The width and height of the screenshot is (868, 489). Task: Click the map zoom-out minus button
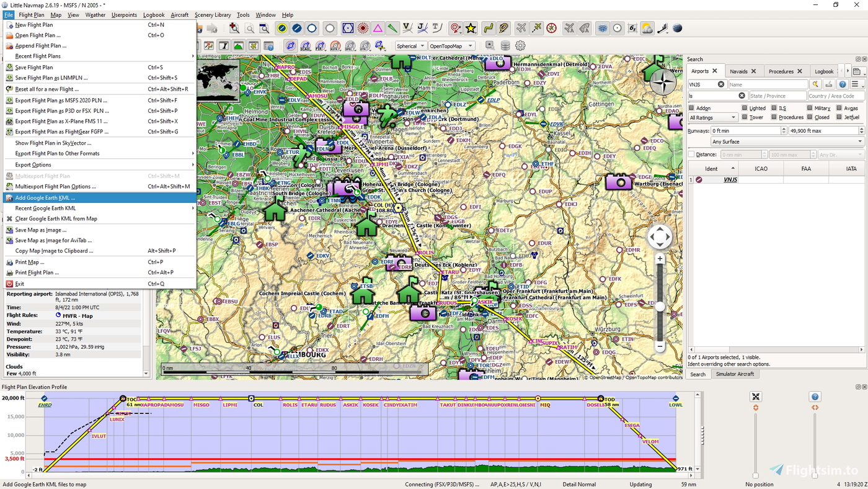click(x=660, y=346)
